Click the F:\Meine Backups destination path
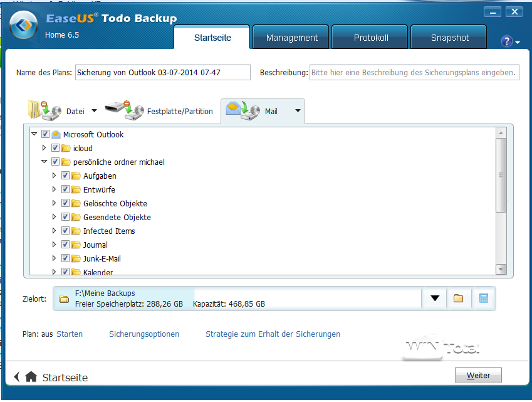This screenshot has height=402, width=532. 105,294
